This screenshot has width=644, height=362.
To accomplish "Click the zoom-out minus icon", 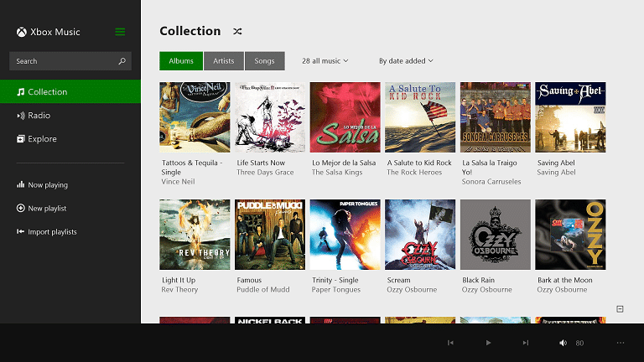I will click(620, 309).
